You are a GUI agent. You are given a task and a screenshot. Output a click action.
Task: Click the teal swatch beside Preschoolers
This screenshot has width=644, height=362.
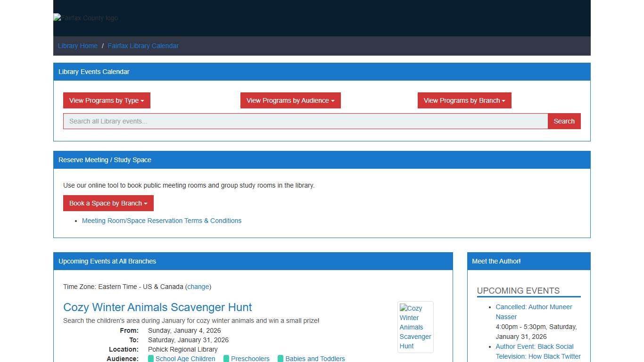pyautogui.click(x=226, y=359)
